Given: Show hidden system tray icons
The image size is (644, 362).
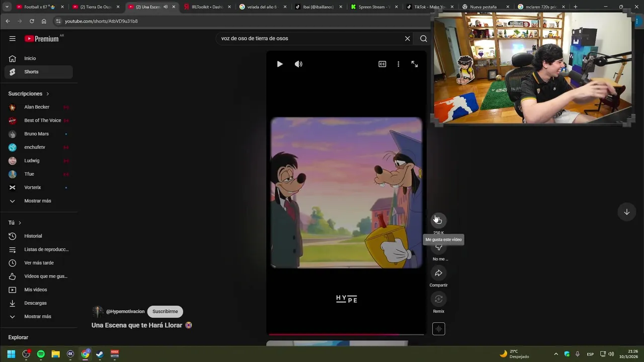Looking at the screenshot, I should (x=555, y=354).
